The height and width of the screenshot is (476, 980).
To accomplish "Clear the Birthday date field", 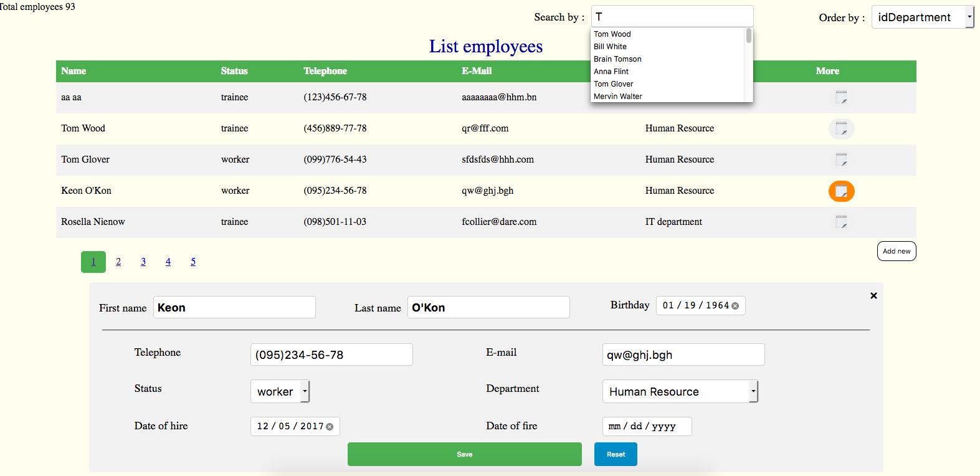I will tap(735, 306).
